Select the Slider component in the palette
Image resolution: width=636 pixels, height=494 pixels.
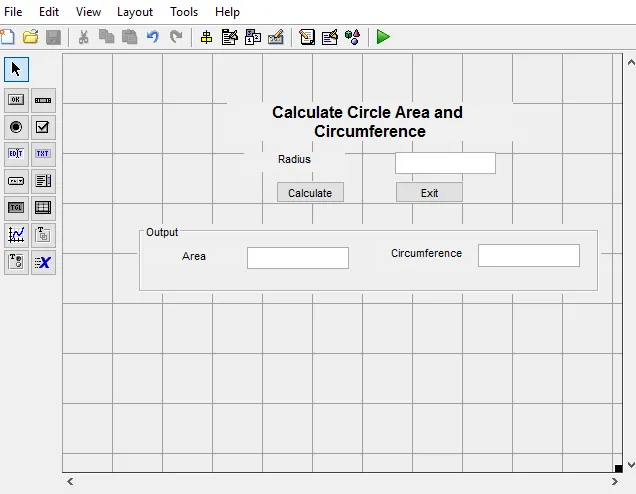pyautogui.click(x=43, y=100)
